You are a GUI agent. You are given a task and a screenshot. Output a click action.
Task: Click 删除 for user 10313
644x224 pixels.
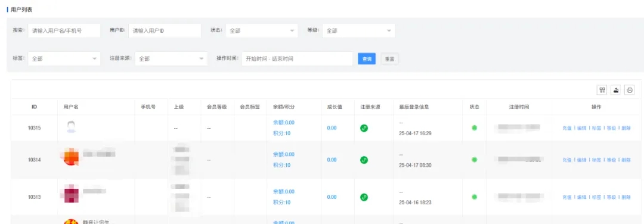(626, 197)
